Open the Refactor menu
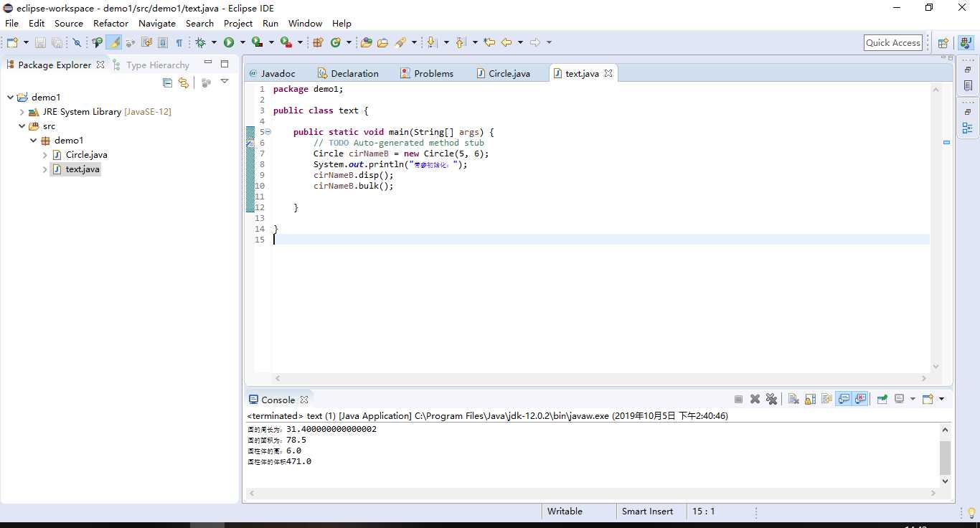 coord(110,23)
